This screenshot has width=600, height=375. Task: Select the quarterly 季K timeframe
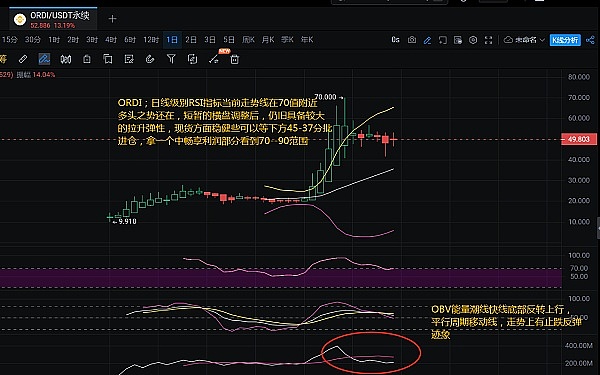tap(287, 40)
